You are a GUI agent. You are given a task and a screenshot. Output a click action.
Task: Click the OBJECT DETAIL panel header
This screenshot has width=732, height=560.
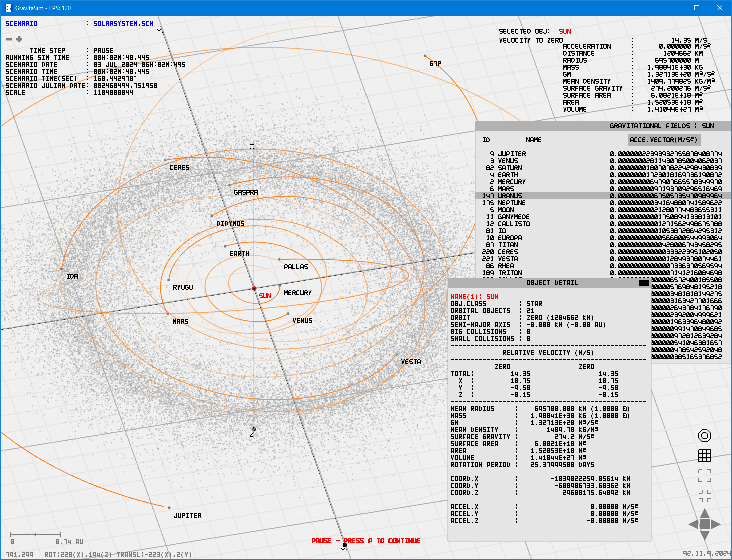point(549,283)
